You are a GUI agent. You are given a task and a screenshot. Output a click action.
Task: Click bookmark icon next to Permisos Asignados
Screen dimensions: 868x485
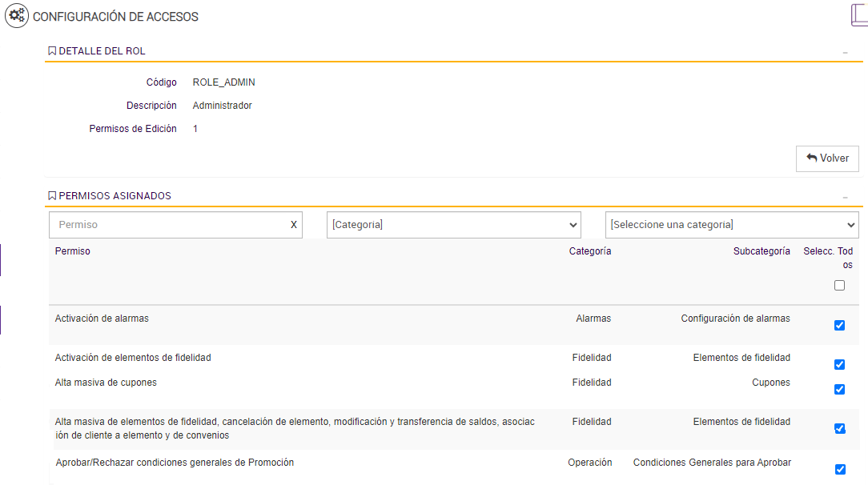[52, 196]
